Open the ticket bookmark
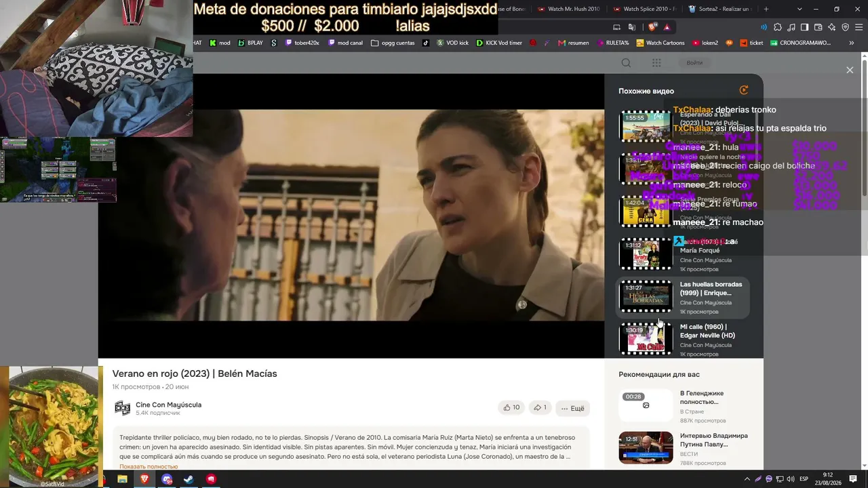Image resolution: width=868 pixels, height=488 pixels. [751, 43]
